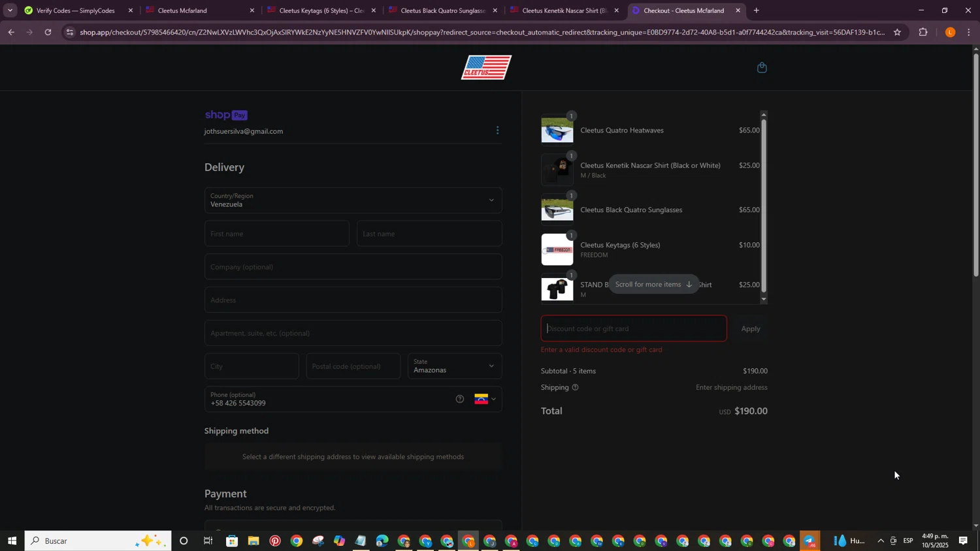The height and width of the screenshot is (551, 980).
Task: Click the Shop Pay logo
Action: point(226,115)
